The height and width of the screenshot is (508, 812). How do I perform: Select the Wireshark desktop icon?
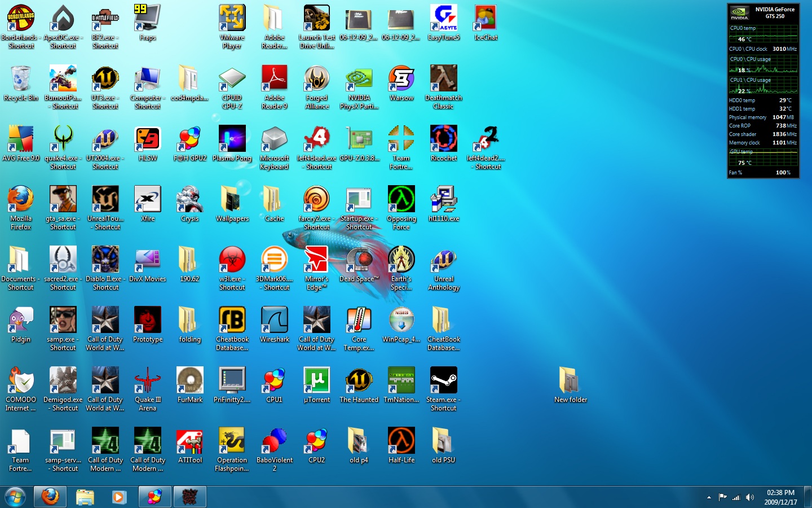[x=275, y=320]
